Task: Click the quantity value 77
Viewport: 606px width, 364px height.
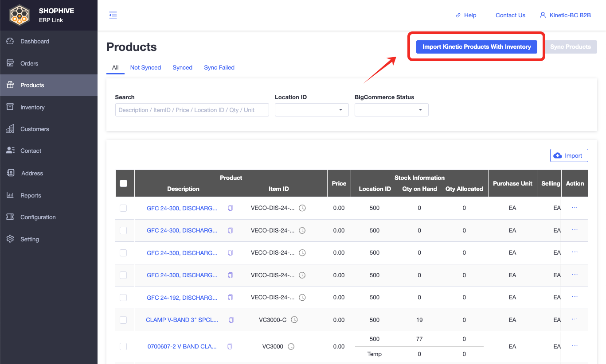Action: [419, 339]
